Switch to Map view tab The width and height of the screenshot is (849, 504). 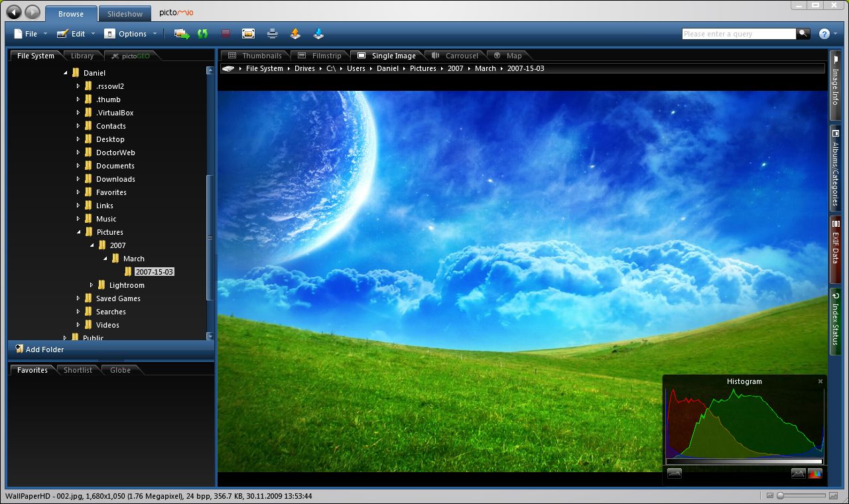pos(508,56)
